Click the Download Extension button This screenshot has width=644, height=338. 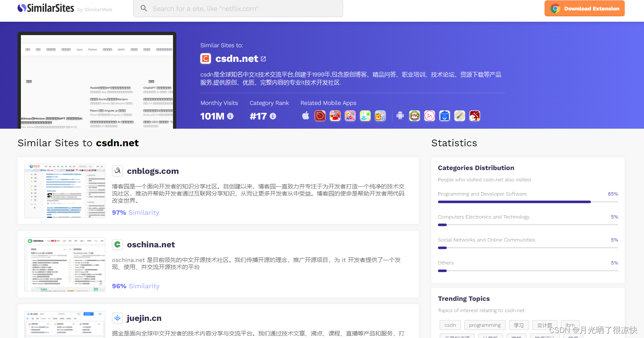coord(584,8)
